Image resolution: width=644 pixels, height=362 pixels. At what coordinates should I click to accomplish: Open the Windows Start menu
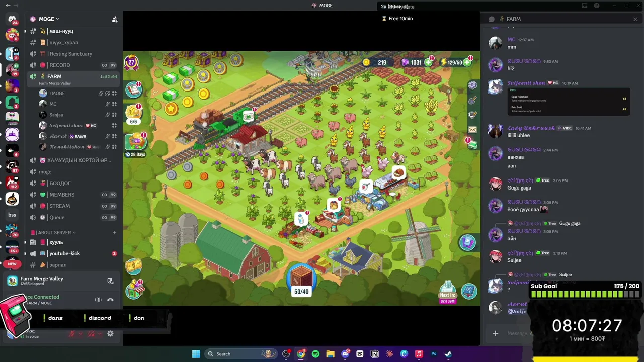[x=196, y=354]
